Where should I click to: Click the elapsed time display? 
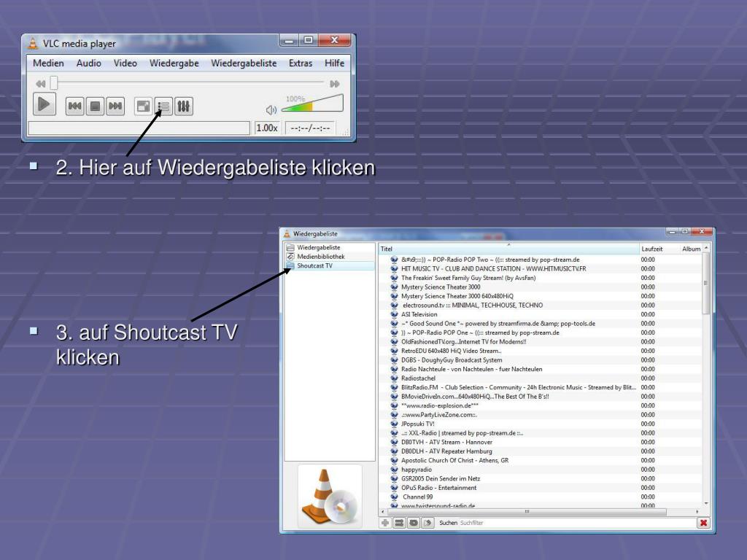[x=310, y=128]
